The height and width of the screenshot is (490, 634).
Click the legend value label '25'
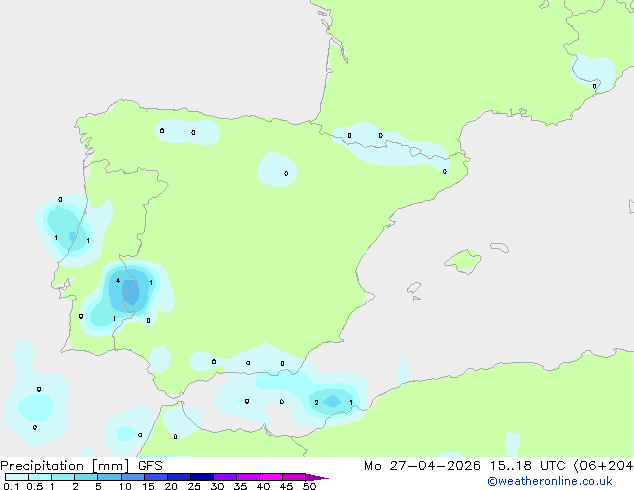pyautogui.click(x=194, y=486)
